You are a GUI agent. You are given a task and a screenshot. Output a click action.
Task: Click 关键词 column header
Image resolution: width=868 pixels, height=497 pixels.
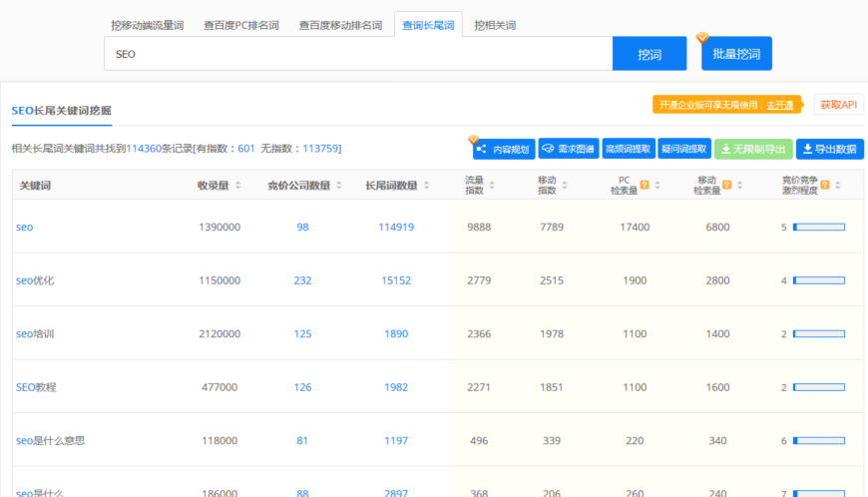pyautogui.click(x=35, y=186)
